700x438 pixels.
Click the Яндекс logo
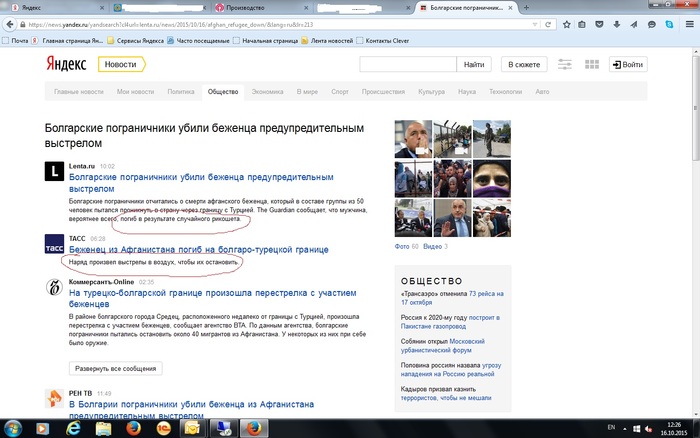66,64
